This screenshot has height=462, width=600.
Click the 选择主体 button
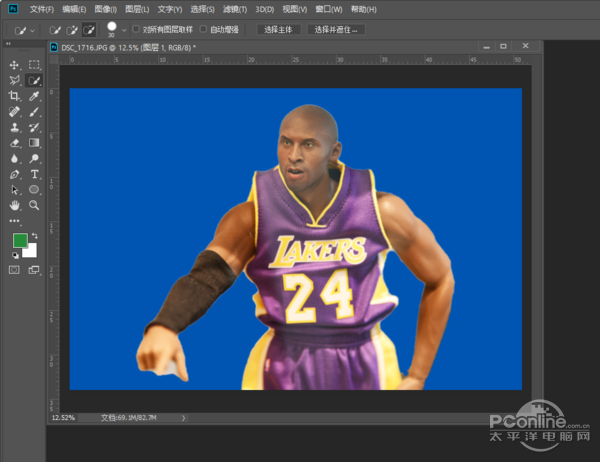coord(278,29)
